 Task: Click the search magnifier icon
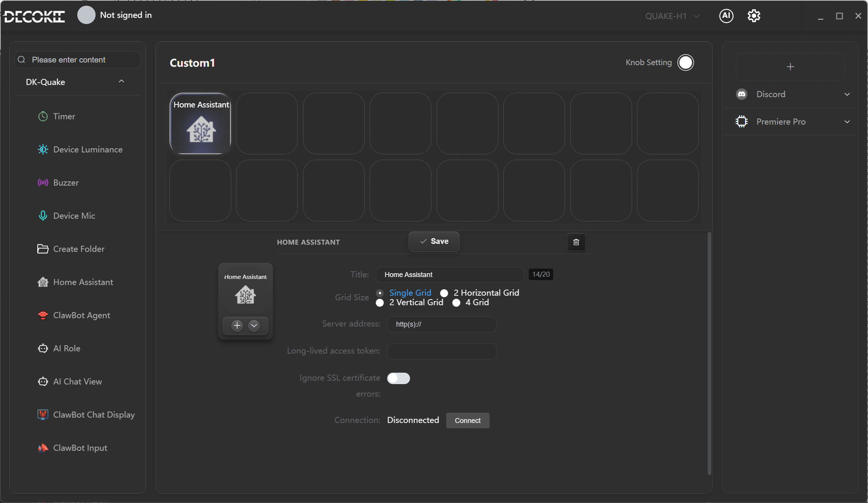[22, 59]
